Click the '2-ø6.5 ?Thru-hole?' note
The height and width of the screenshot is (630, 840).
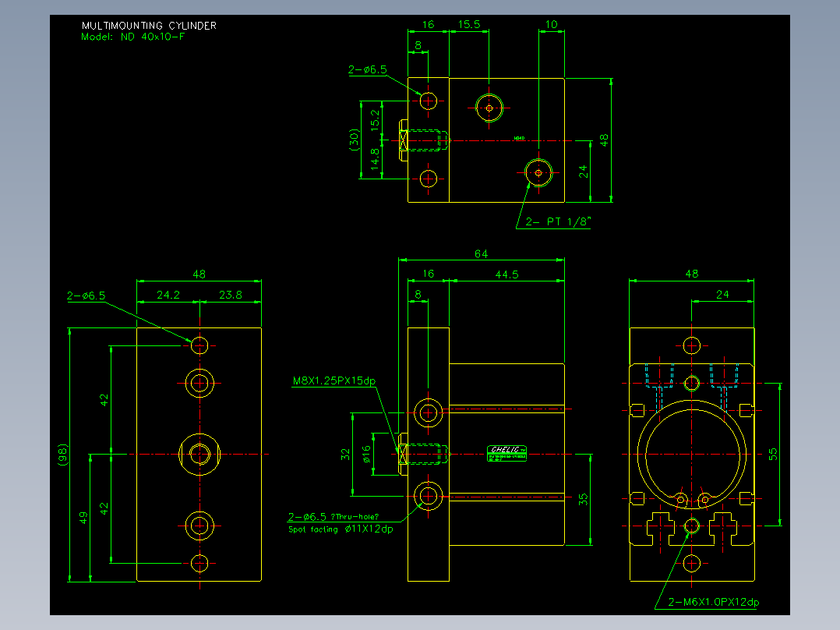(334, 516)
